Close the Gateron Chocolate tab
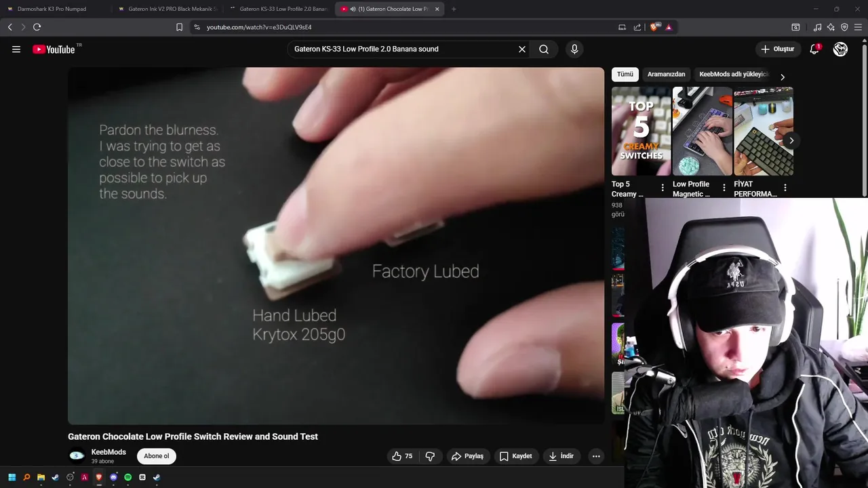The image size is (868, 488). (437, 9)
